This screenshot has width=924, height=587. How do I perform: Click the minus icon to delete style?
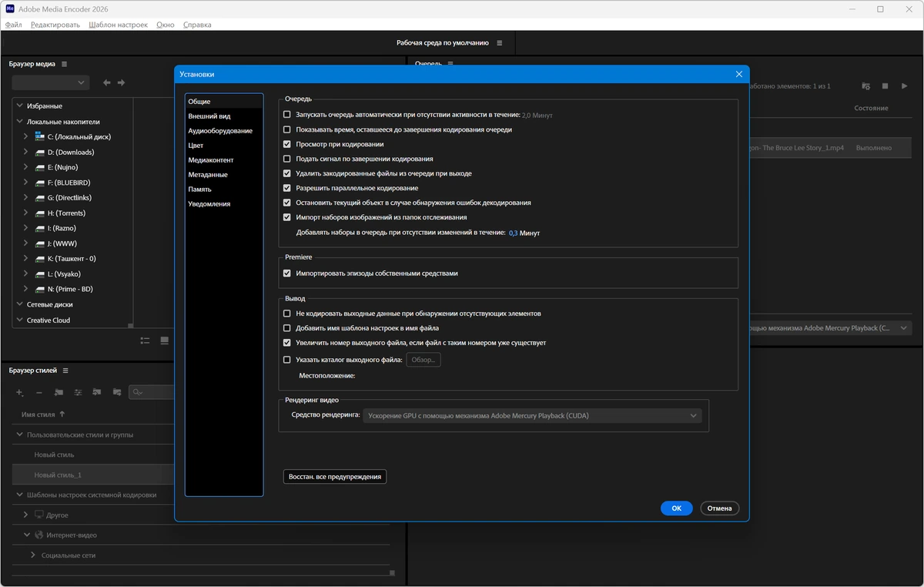click(x=39, y=393)
